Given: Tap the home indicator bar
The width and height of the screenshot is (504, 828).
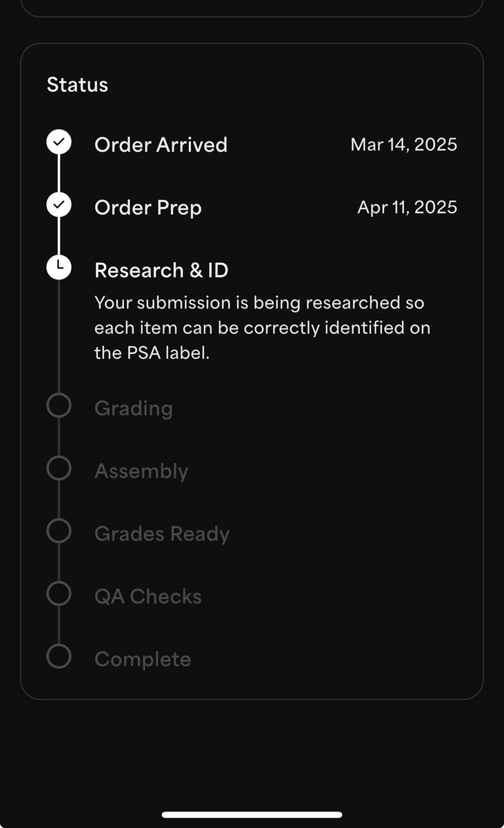Looking at the screenshot, I should point(252,815).
